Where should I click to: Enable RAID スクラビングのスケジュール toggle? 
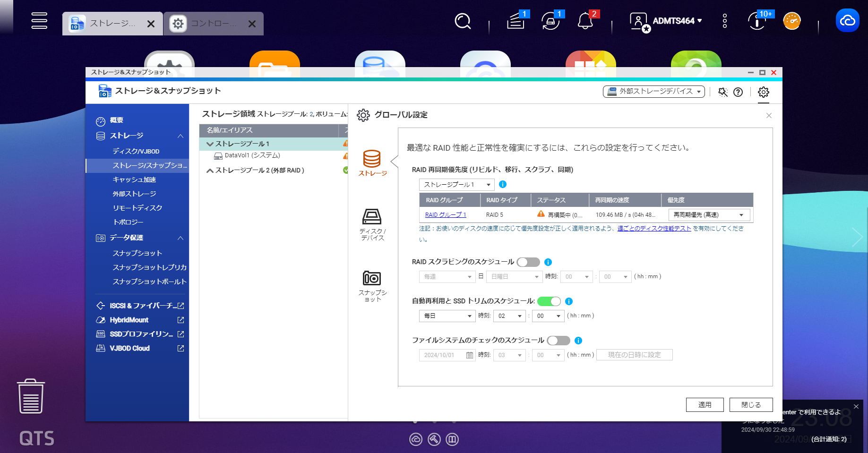coord(528,262)
